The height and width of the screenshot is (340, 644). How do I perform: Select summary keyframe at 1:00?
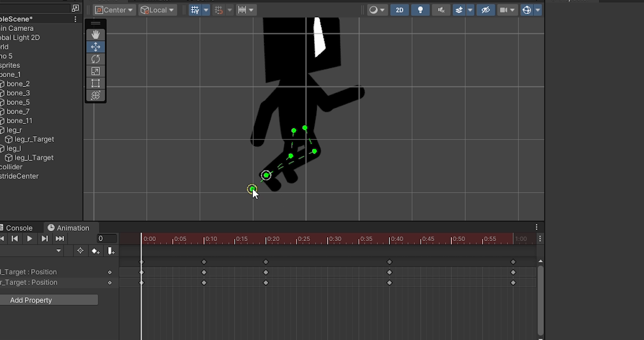coord(513,262)
